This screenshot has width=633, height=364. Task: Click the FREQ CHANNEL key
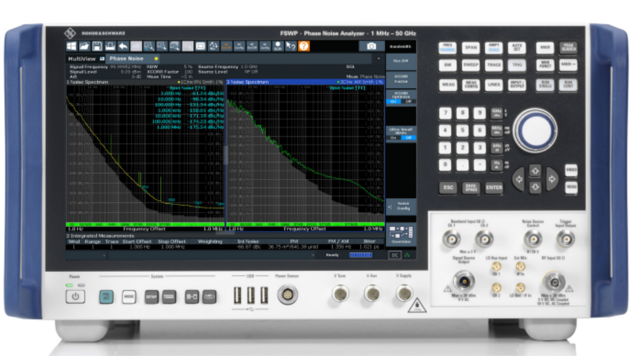point(448,48)
